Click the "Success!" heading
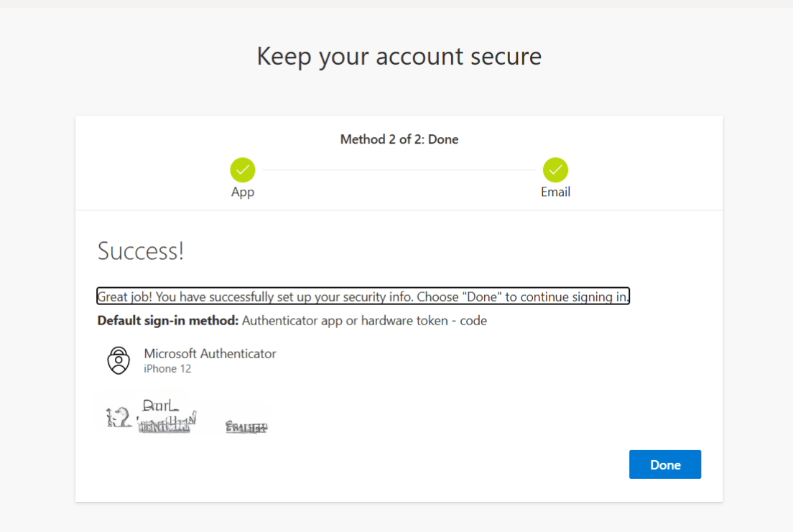 141,251
